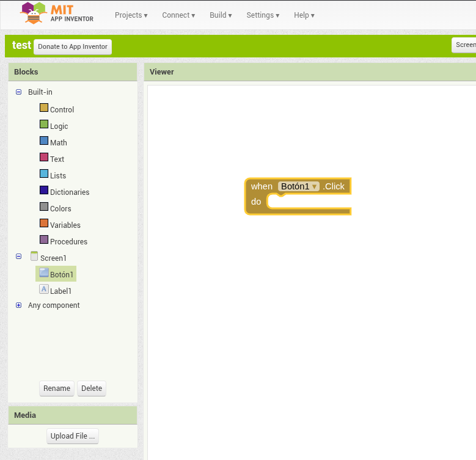Open the Control blocks drawer label
The width and height of the screenshot is (476, 460).
click(x=62, y=109)
